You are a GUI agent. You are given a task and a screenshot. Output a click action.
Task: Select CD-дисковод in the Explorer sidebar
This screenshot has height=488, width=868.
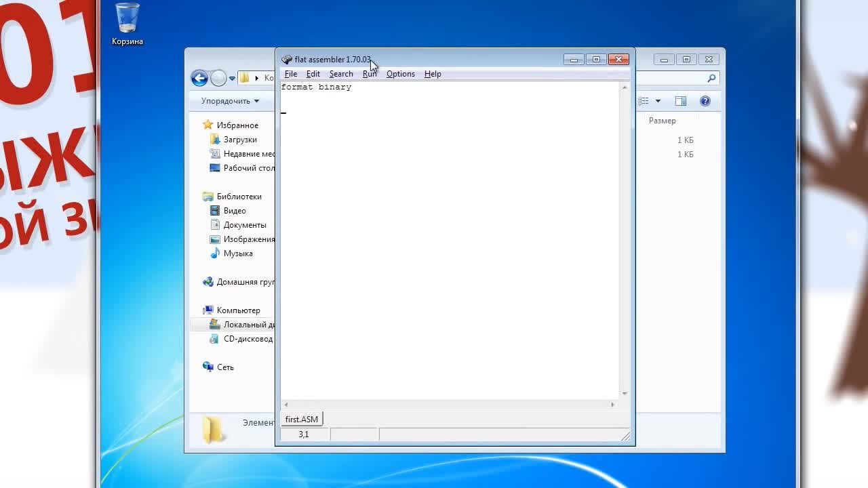248,339
